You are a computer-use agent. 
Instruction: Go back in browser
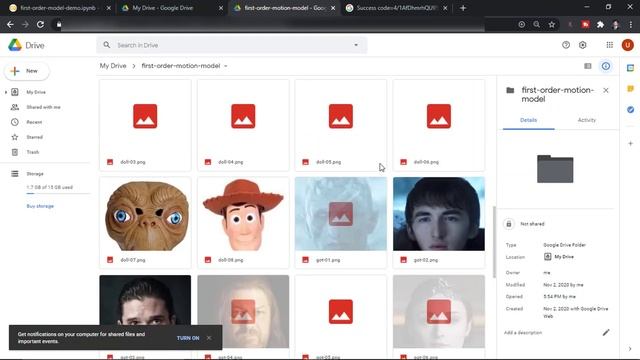10,24
